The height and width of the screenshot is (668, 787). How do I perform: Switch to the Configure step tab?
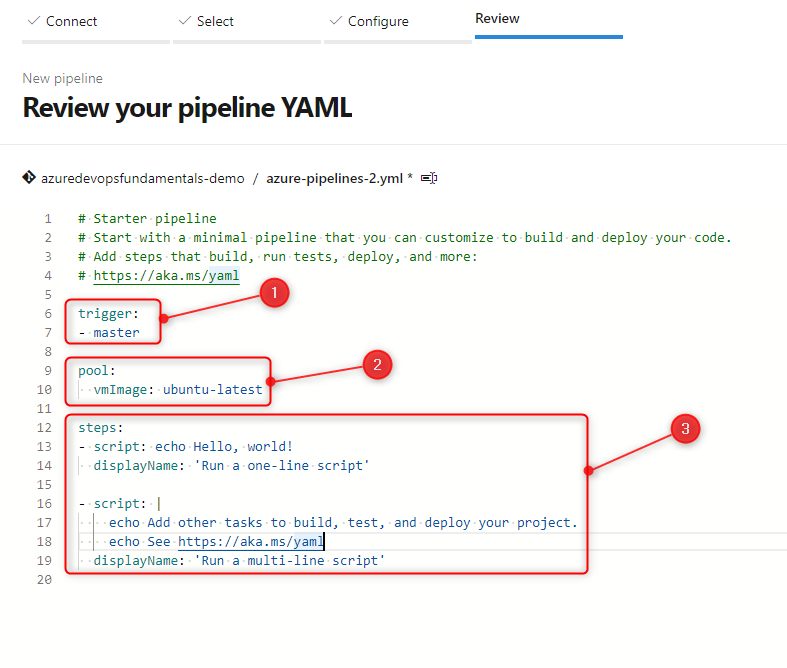coord(378,21)
